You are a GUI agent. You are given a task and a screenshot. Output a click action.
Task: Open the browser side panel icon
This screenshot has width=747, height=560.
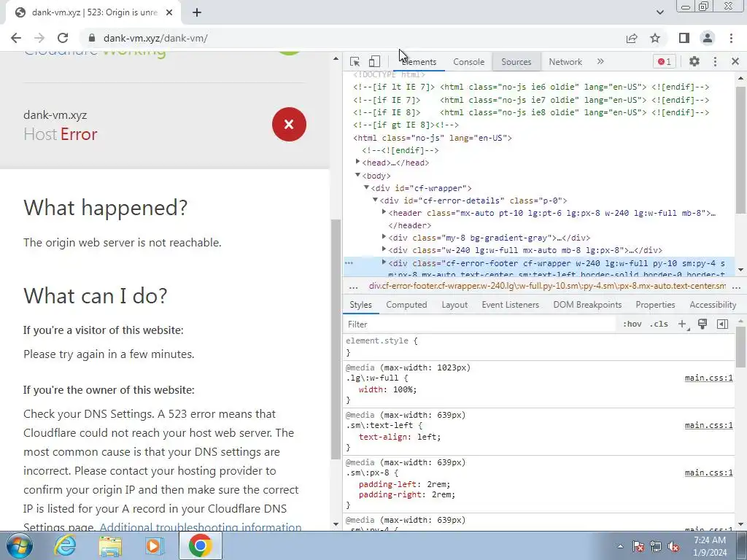pyautogui.click(x=684, y=38)
